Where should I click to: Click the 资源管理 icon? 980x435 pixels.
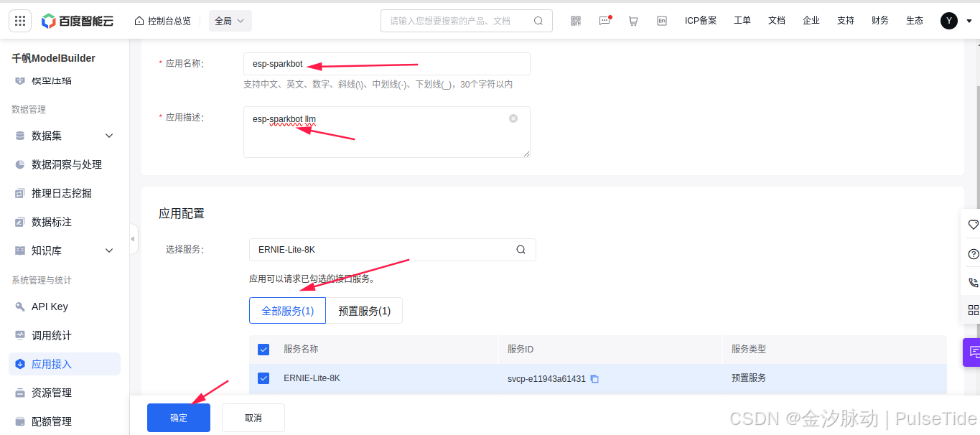tap(20, 393)
